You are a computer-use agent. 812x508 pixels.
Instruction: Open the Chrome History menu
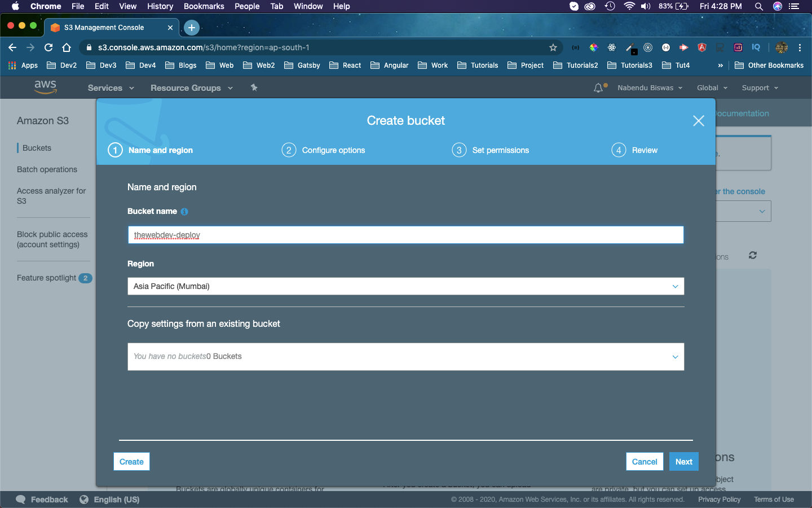coord(160,6)
